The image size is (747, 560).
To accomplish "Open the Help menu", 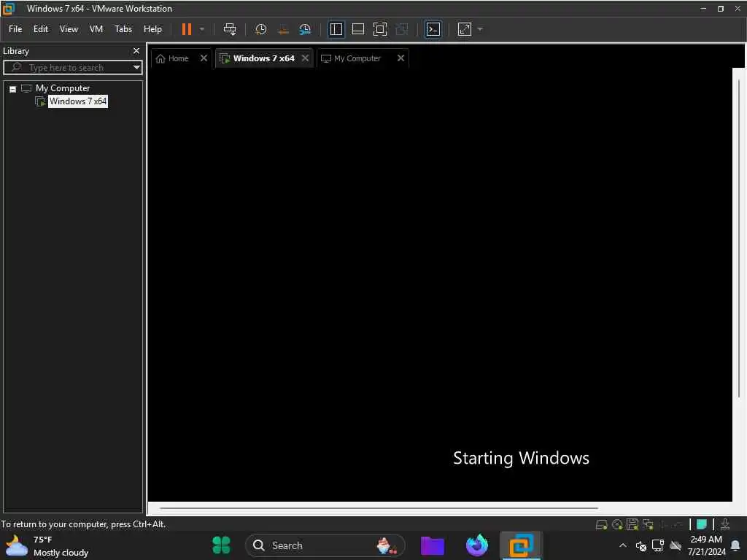I will 152,29.
